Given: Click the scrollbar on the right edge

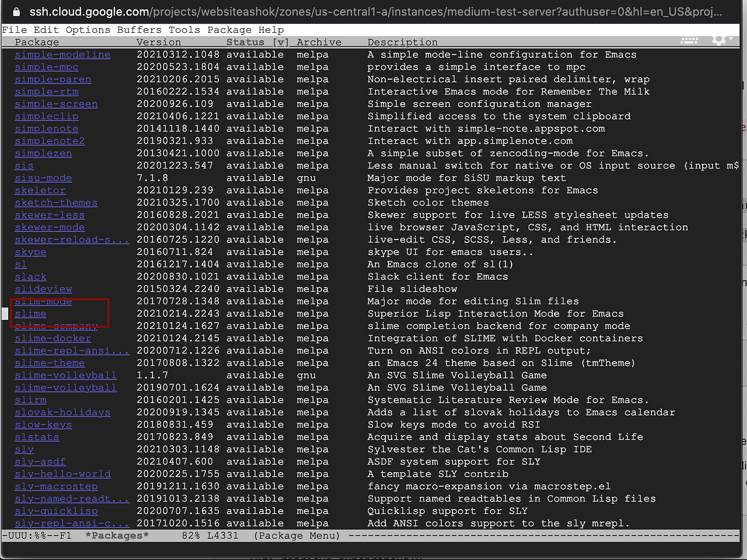Looking at the screenshot, I should 742,280.
